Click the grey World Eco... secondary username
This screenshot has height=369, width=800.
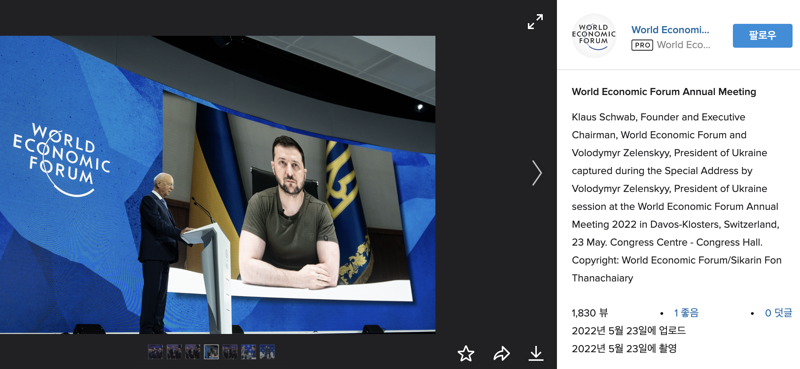tap(684, 45)
